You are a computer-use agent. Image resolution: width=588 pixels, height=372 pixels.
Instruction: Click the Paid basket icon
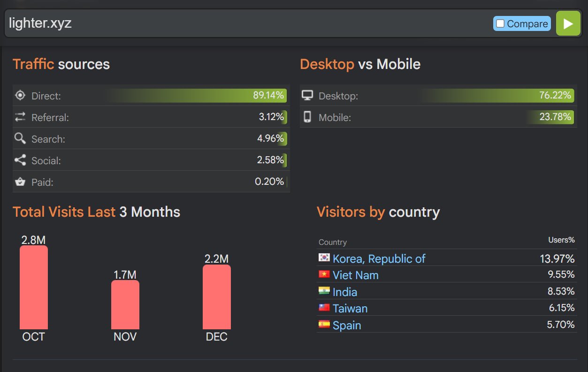[x=20, y=182]
